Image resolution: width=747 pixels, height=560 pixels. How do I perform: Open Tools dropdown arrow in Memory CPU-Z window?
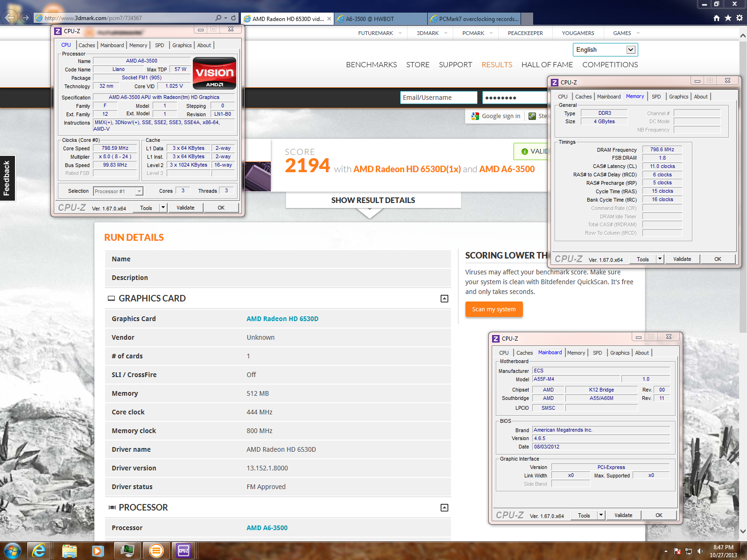[660, 259]
